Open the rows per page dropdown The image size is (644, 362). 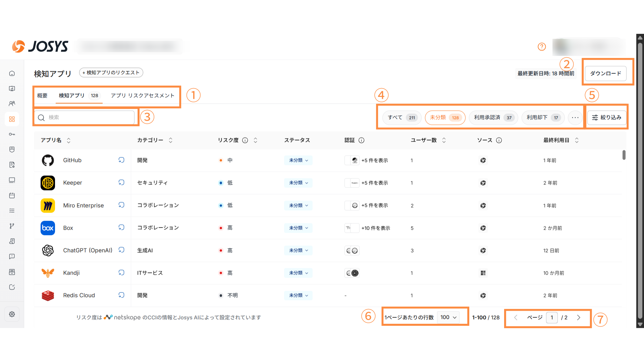pos(448,317)
